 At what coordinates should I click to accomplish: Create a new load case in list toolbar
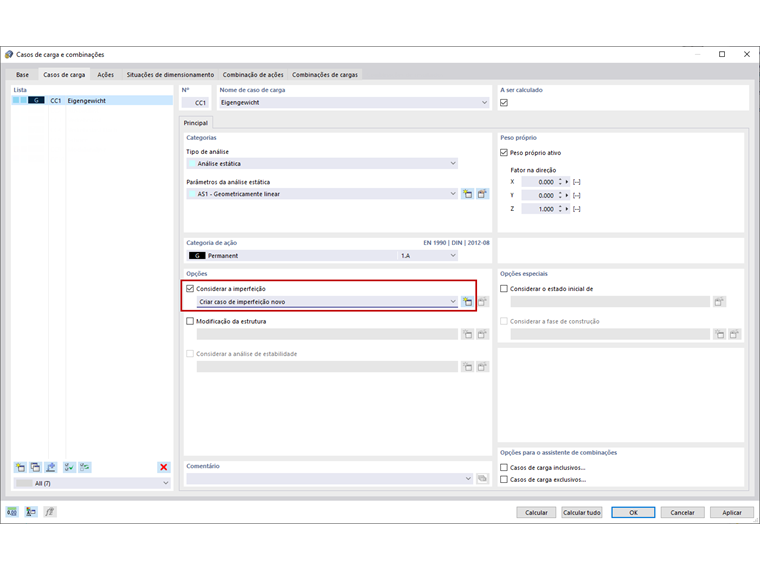pos(20,467)
